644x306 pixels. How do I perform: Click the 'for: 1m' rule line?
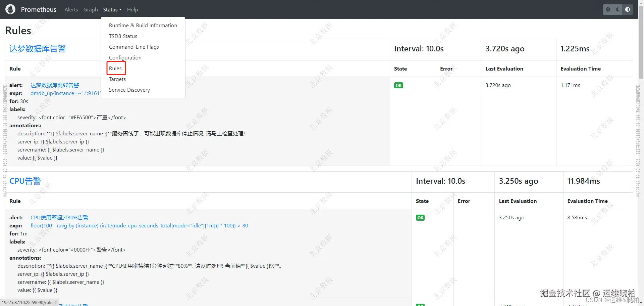(18, 234)
